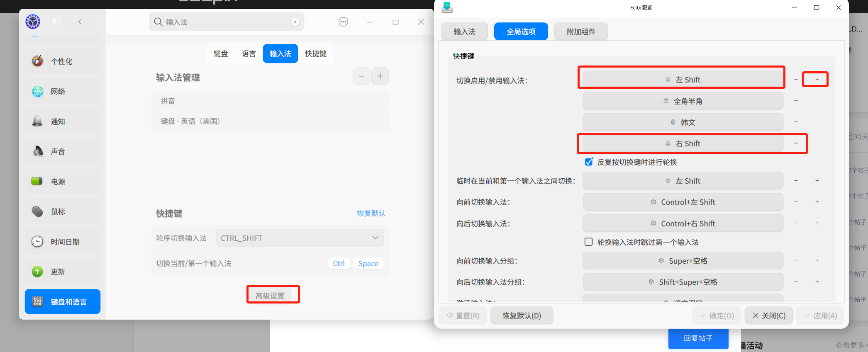Go back with the left chevron button
The width and height of the screenshot is (868, 352).
80,22
